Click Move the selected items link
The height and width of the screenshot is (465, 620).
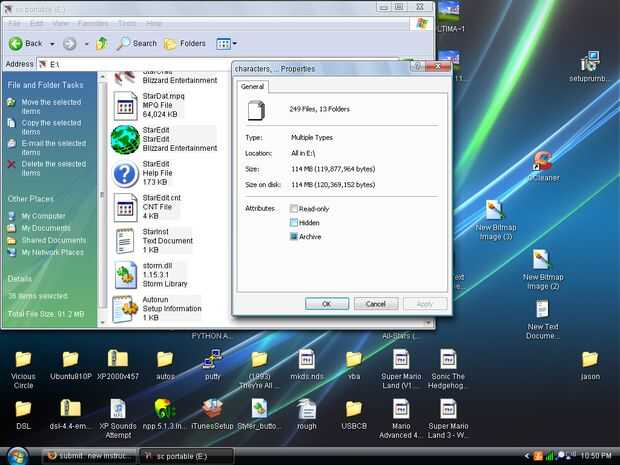coord(51,106)
